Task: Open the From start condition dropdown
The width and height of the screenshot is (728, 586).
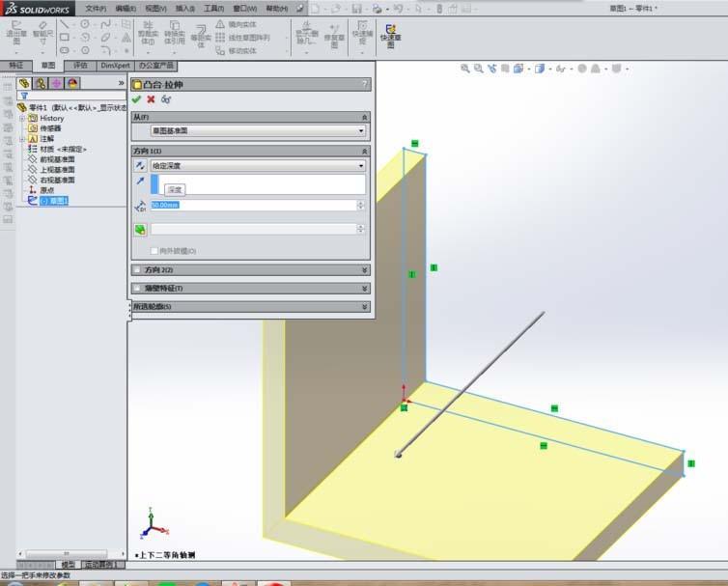Action: [x=258, y=131]
